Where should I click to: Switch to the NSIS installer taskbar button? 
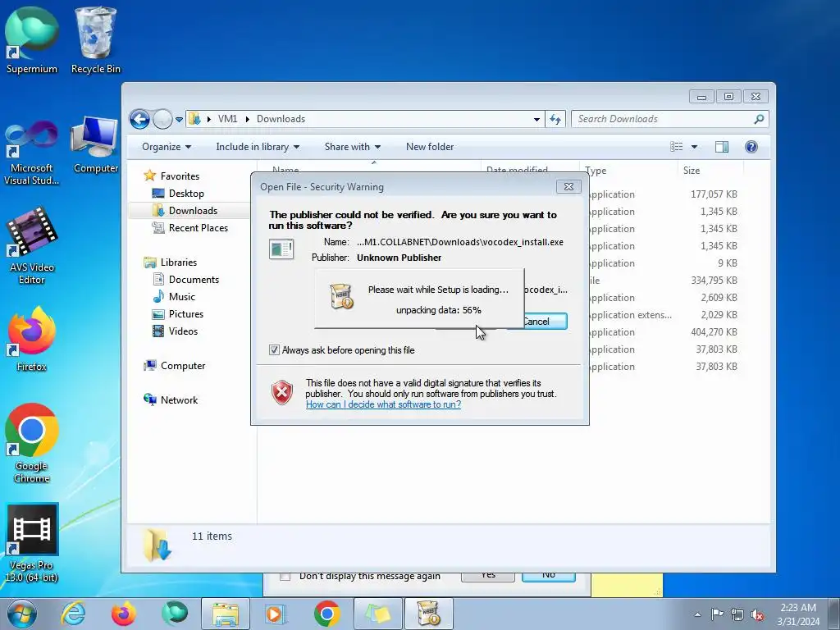click(x=428, y=614)
